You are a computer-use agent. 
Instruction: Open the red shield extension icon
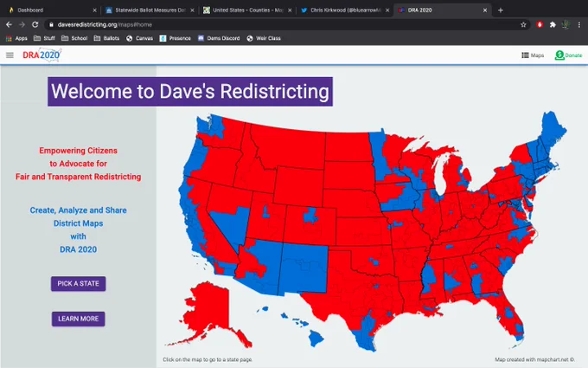(540, 24)
